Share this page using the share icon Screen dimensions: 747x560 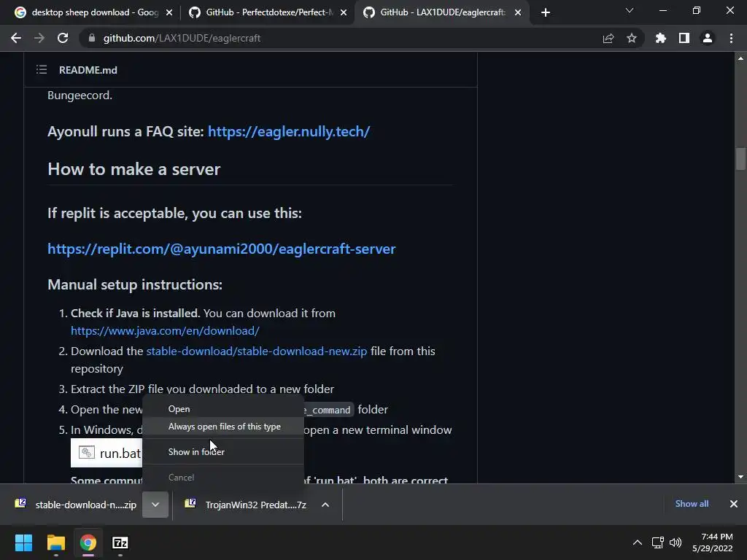(608, 38)
